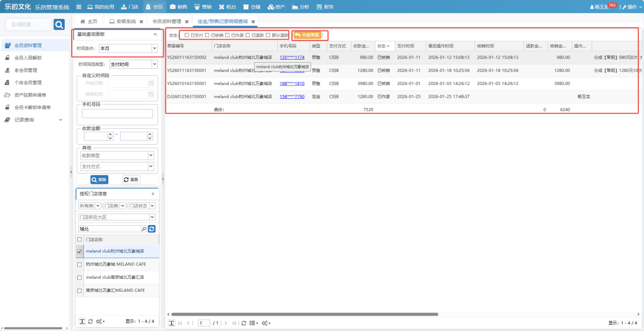The height and width of the screenshot is (331, 644).
Task: Click the horizontal scrollbar under the data grid
Action: click(x=304, y=314)
